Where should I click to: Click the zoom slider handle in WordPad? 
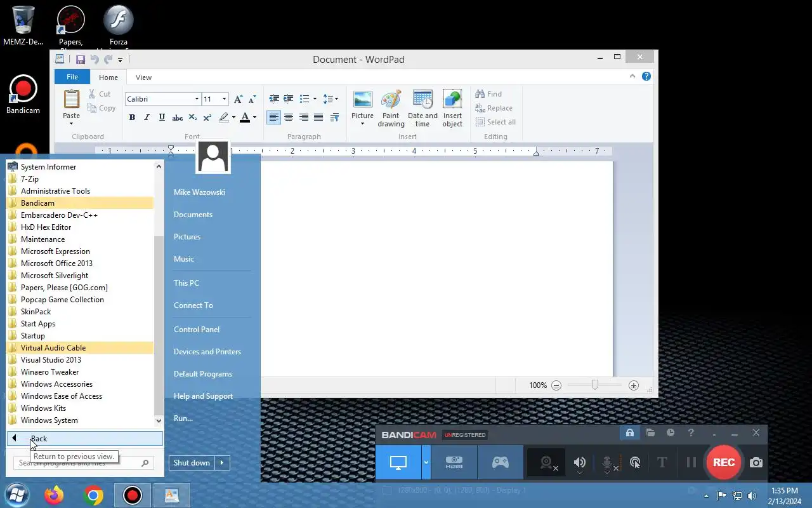(x=594, y=385)
